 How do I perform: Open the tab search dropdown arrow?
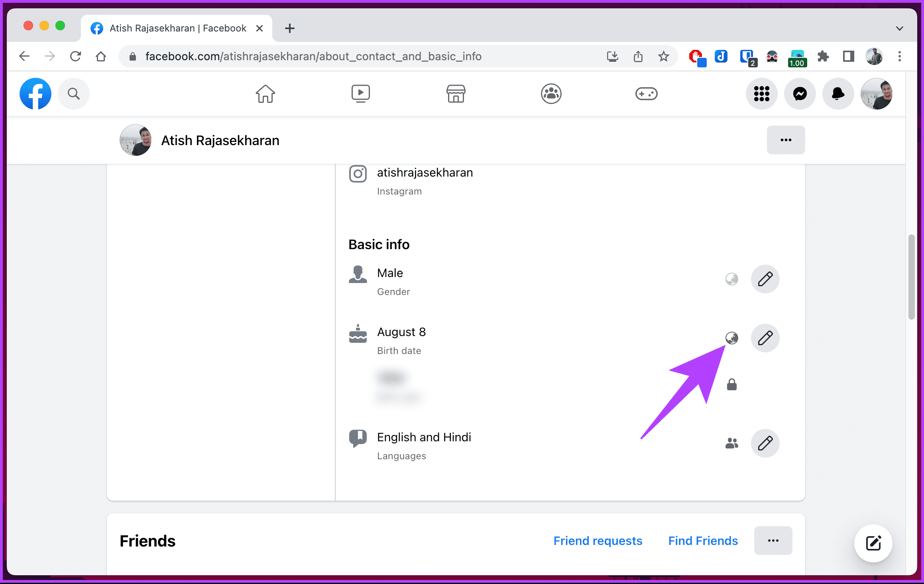tap(900, 28)
